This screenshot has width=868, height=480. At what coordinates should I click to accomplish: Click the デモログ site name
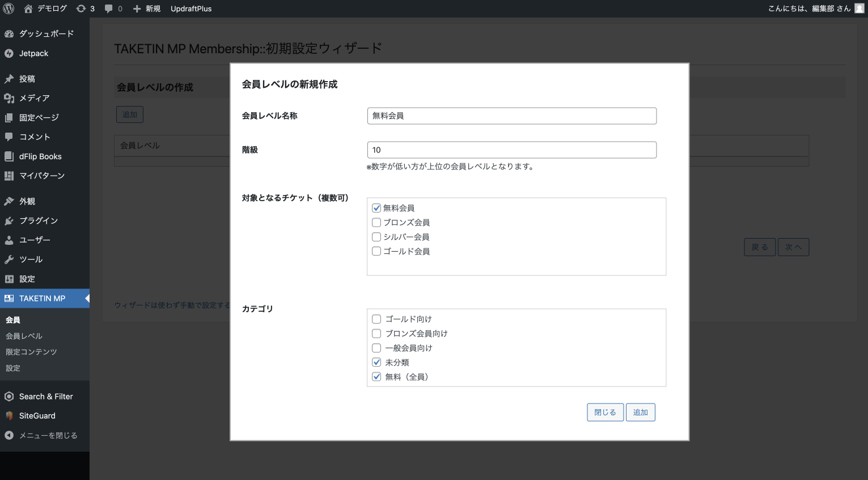[52, 9]
